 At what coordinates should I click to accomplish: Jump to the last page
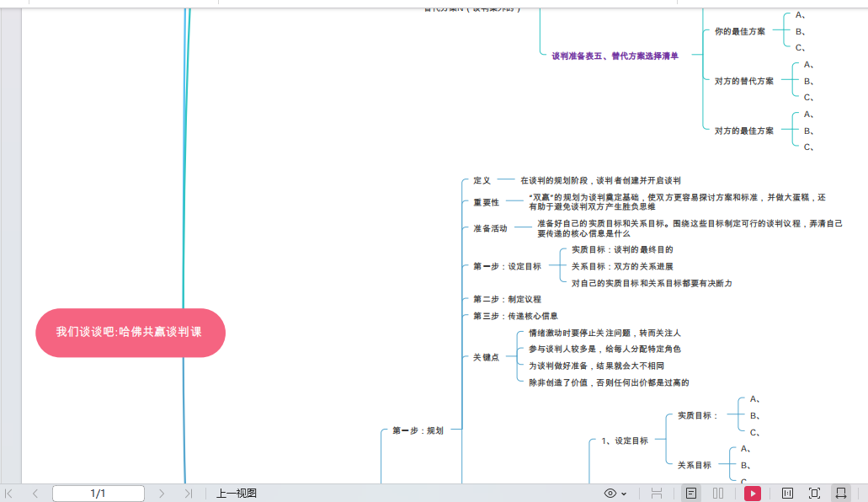pyautogui.click(x=189, y=493)
